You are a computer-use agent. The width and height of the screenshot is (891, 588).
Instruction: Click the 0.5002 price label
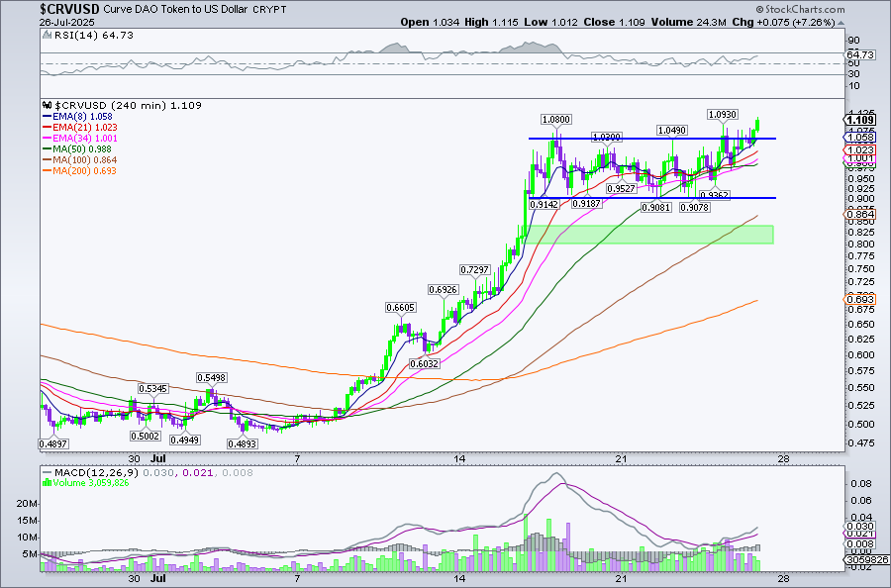click(x=145, y=437)
